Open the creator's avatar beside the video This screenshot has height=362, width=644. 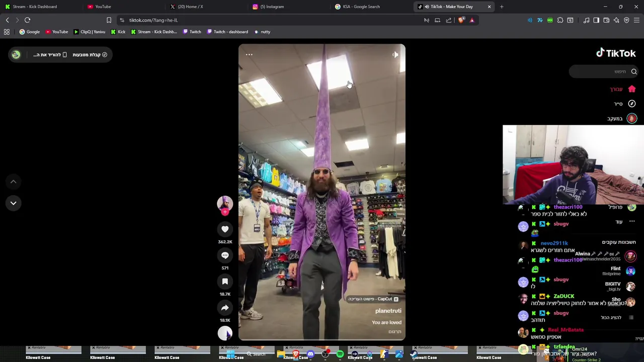click(x=225, y=203)
